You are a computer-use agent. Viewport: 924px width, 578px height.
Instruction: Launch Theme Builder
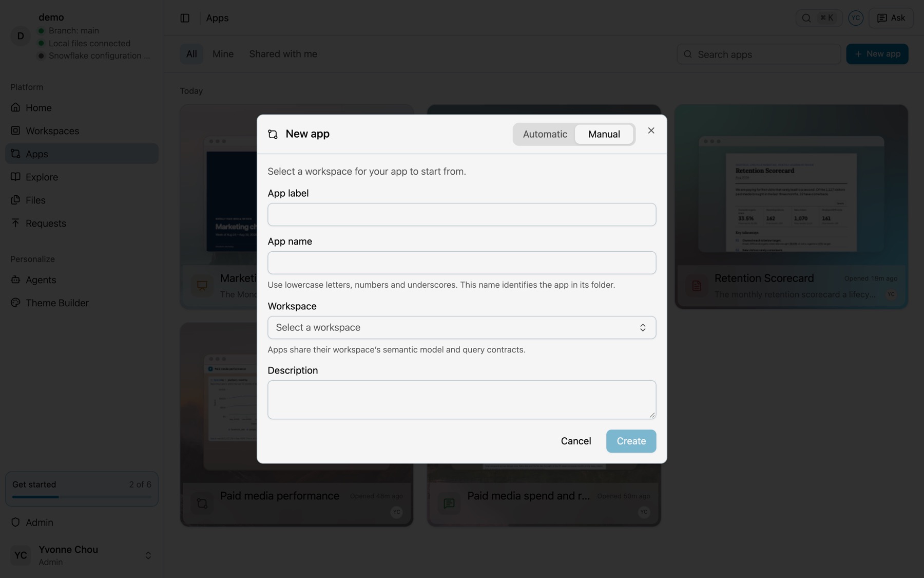82,303
